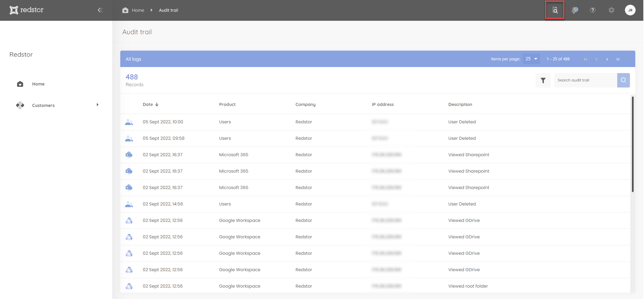Sort by IP address column header

383,105
